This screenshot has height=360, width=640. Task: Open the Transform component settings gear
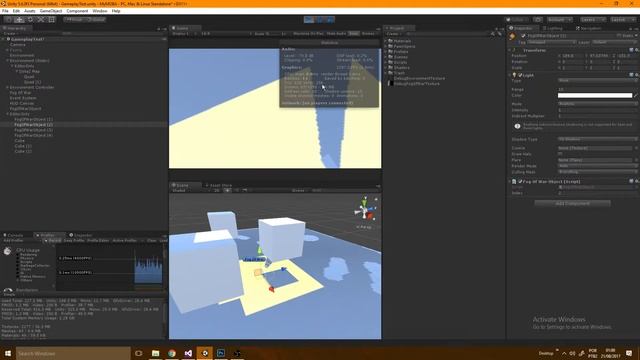[637, 50]
